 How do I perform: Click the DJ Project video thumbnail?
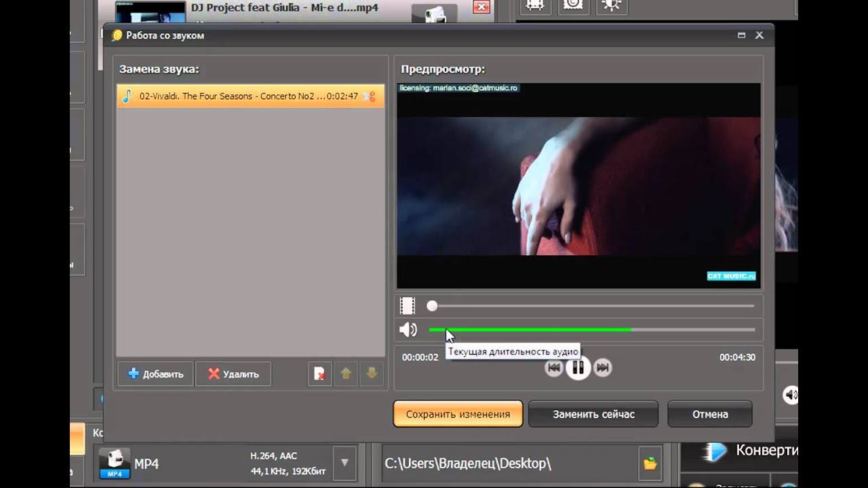(x=151, y=12)
